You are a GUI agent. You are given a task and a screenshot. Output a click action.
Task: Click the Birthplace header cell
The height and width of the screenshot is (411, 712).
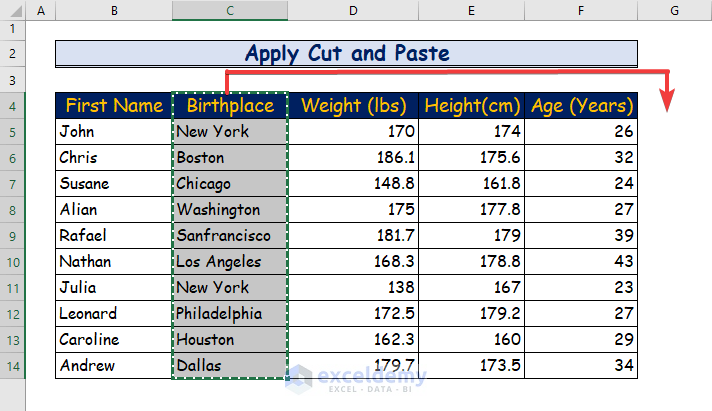click(x=230, y=106)
